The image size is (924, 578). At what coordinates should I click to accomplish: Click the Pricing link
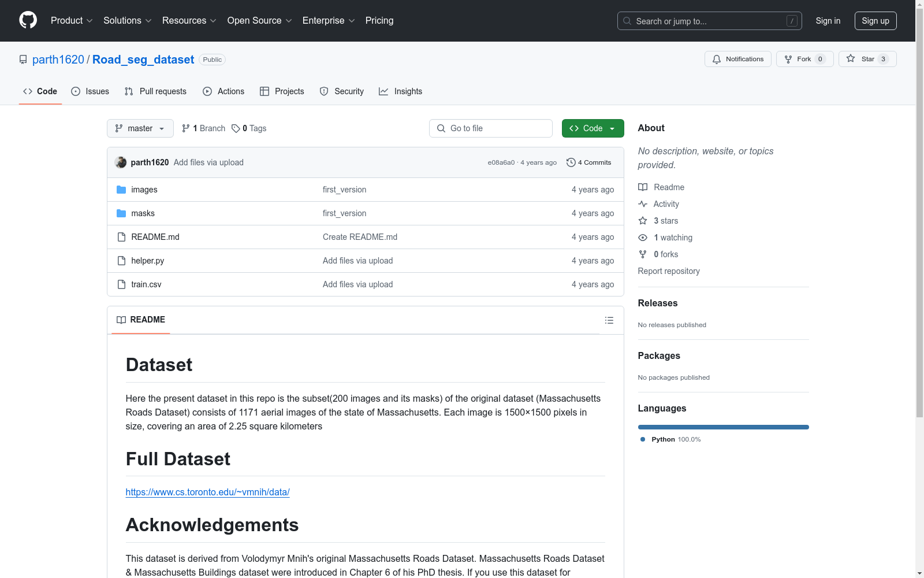pyautogui.click(x=379, y=20)
